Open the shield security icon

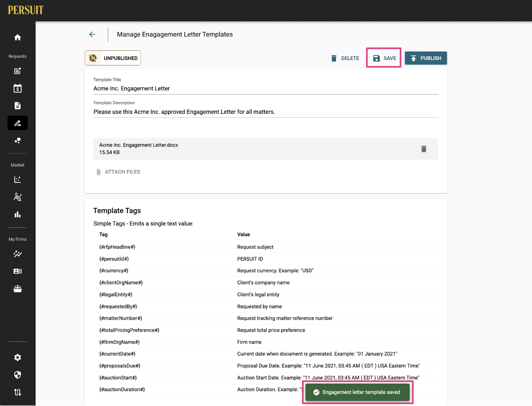(17, 375)
